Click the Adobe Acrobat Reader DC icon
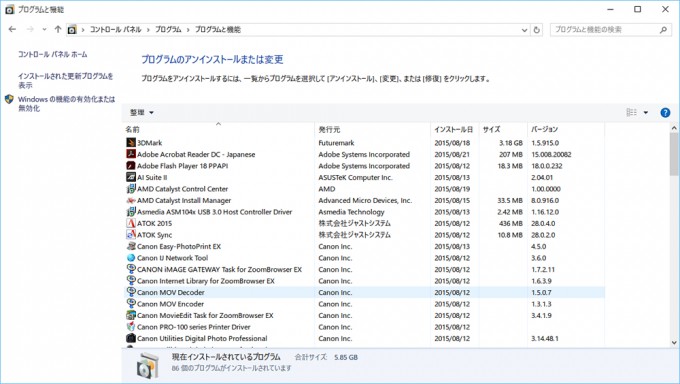 click(131, 154)
